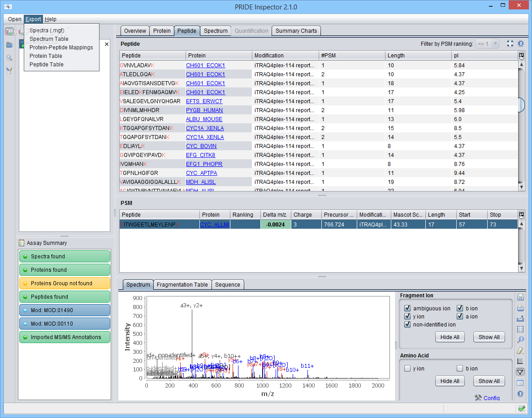Click the Mod: MOD:01490 summary item
Viewport: 532px width, 418px height.
65,310
